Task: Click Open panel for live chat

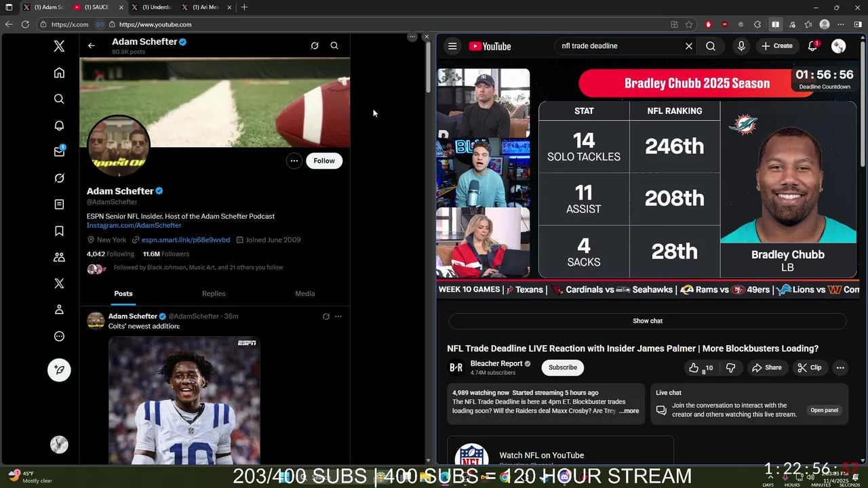Action: (824, 410)
